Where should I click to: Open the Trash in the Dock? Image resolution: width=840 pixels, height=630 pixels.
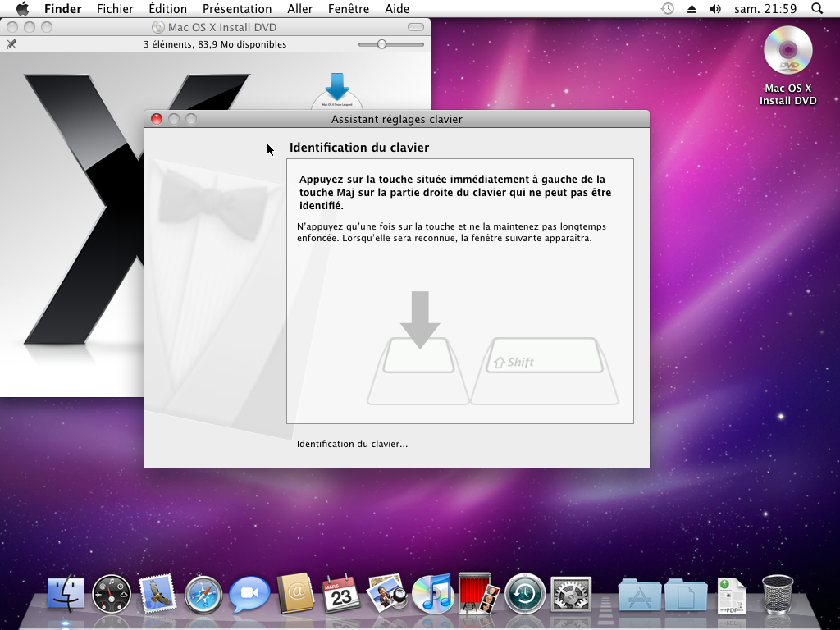tap(778, 594)
